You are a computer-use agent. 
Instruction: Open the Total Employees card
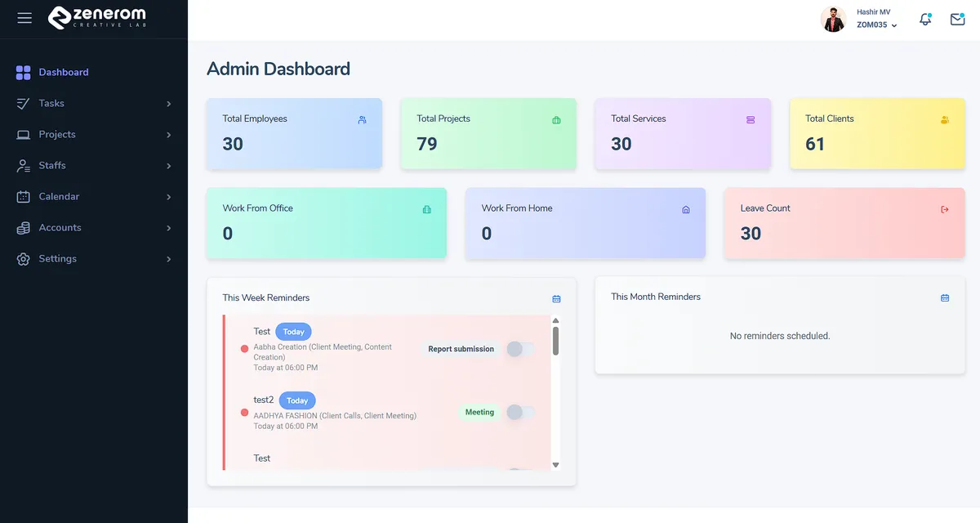click(294, 134)
